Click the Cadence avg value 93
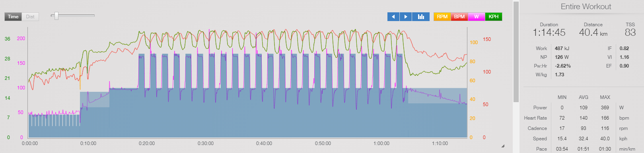The height and width of the screenshot is (153, 644). [583, 128]
